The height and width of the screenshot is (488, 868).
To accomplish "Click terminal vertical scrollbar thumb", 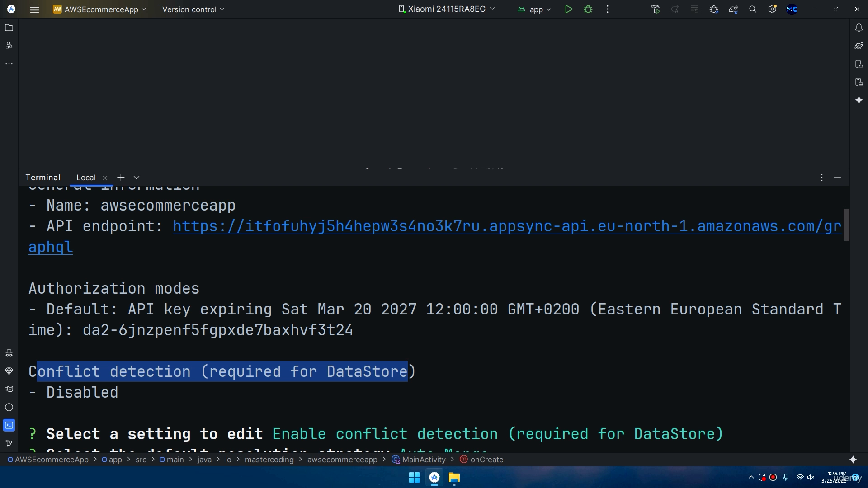I will coord(846,225).
